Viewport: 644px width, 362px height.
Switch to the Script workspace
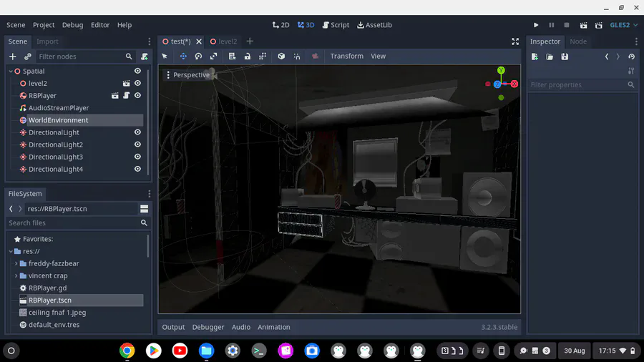336,25
